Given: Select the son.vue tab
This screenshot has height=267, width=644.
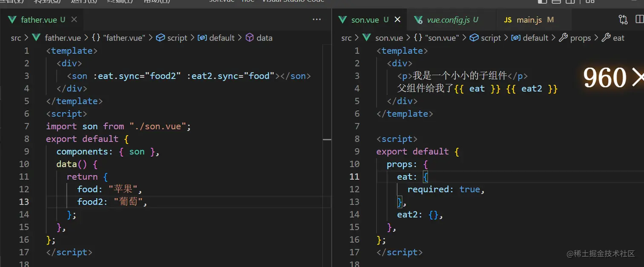Looking at the screenshot, I should (x=370, y=20).
